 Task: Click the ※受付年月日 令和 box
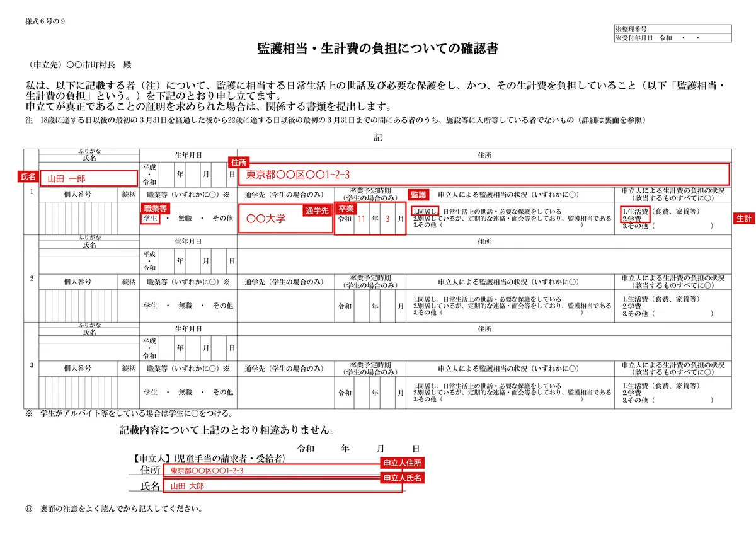point(672,38)
